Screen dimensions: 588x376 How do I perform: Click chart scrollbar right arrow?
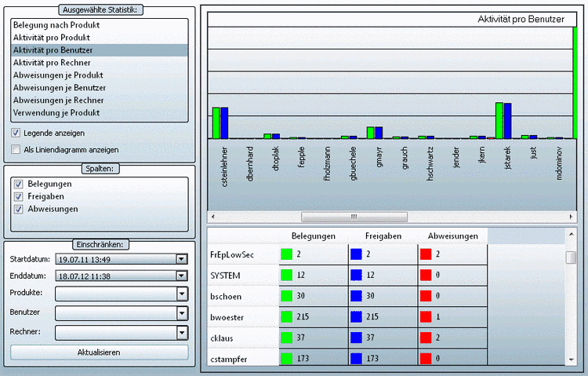tap(571, 217)
